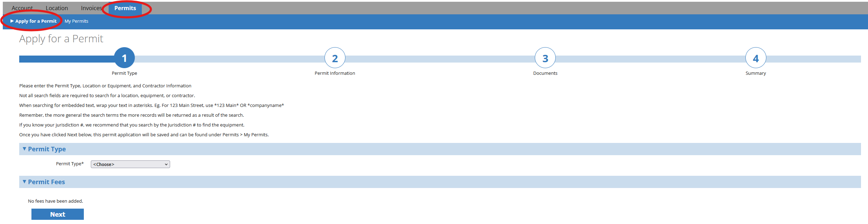The width and height of the screenshot is (868, 224).
Task: Click the step 1 circle icon
Action: (124, 58)
